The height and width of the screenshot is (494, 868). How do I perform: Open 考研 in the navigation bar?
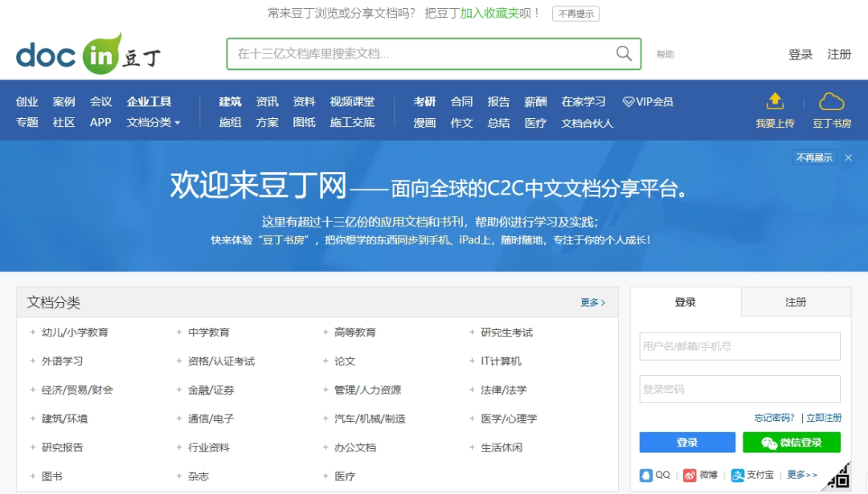click(x=424, y=101)
